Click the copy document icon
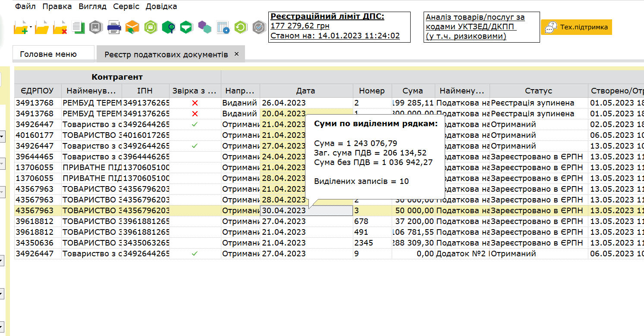The height and width of the screenshot is (336, 644). (x=78, y=28)
